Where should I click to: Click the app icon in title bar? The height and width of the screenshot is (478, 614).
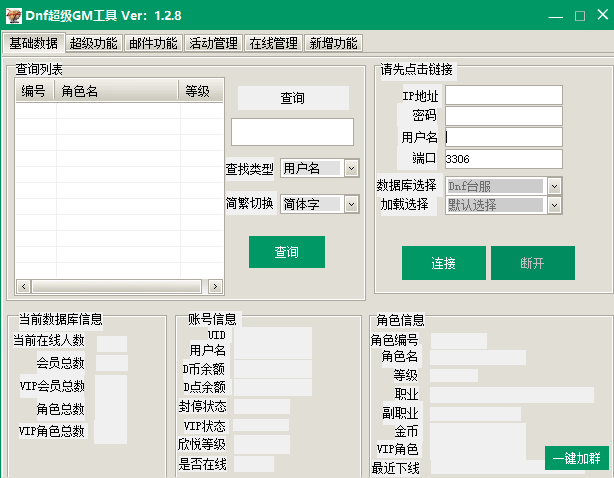coord(13,15)
